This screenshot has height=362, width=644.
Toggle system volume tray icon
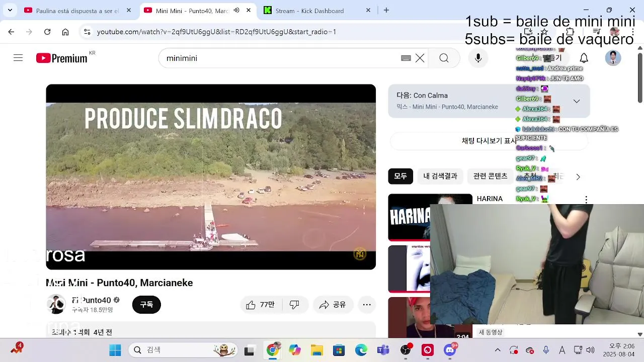(x=590, y=350)
